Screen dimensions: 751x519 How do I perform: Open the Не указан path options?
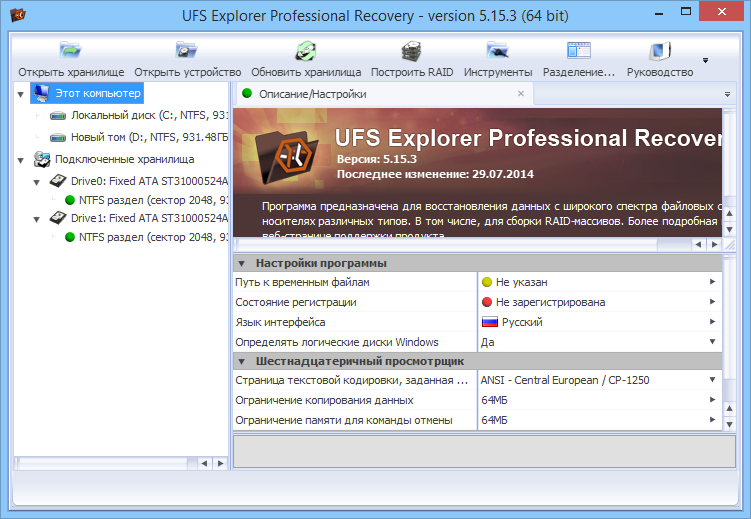pyautogui.click(x=713, y=282)
